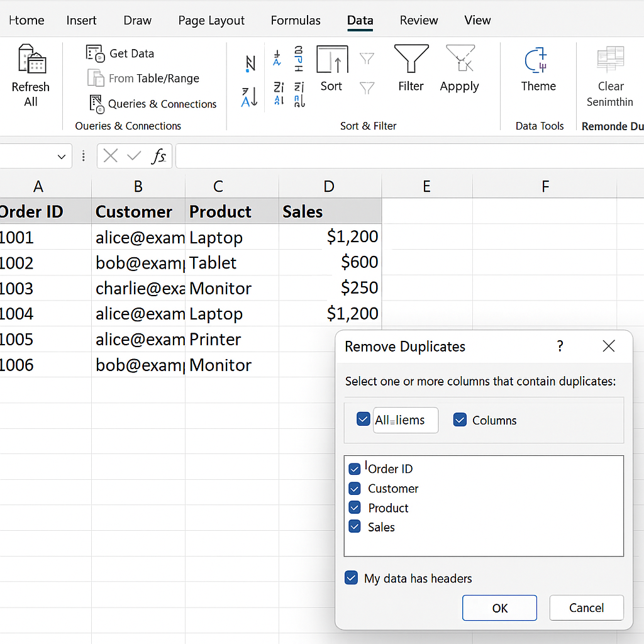Click the Appply filter icon
The image size is (644, 644).
click(x=460, y=60)
